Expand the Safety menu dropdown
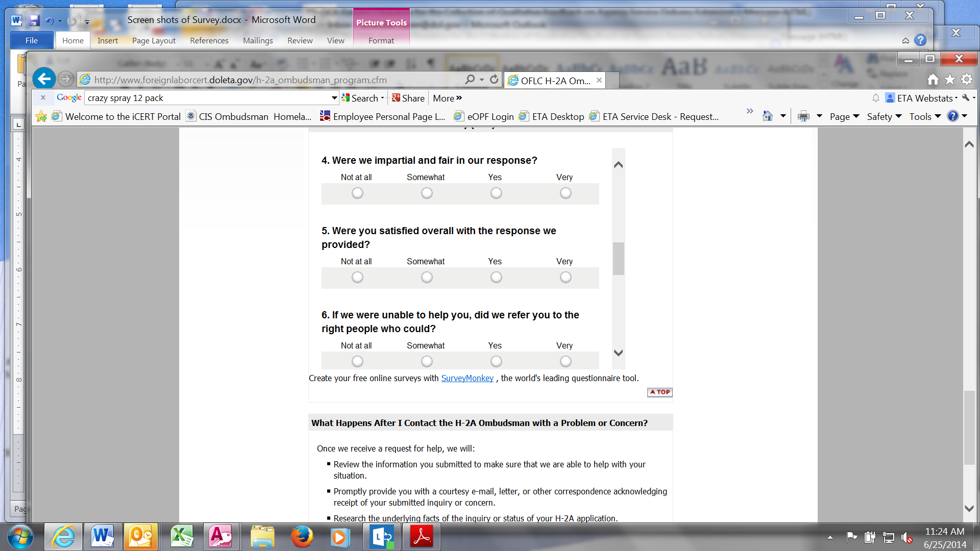The width and height of the screenshot is (980, 551). 884,116
